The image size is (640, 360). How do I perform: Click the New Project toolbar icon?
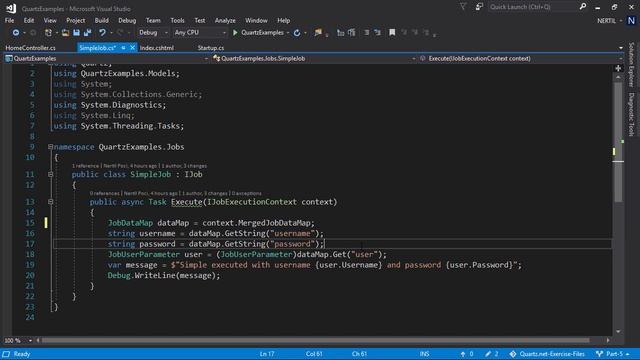point(48,33)
